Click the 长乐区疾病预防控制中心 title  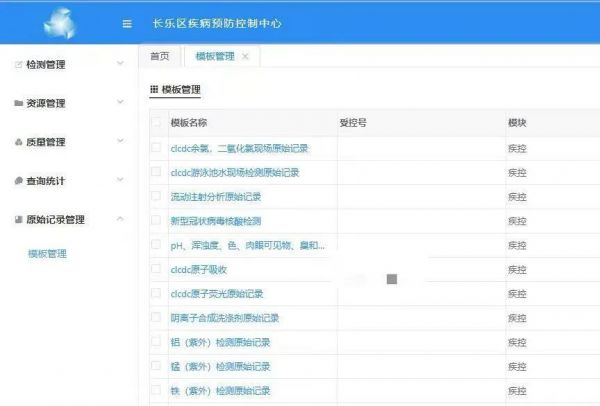[217, 24]
